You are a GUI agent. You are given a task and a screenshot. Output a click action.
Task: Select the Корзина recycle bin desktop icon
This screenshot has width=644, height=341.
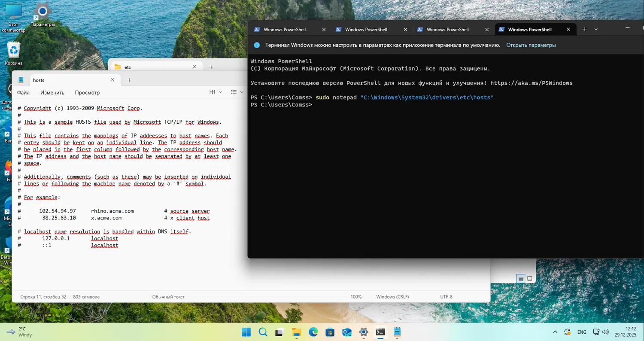click(14, 53)
